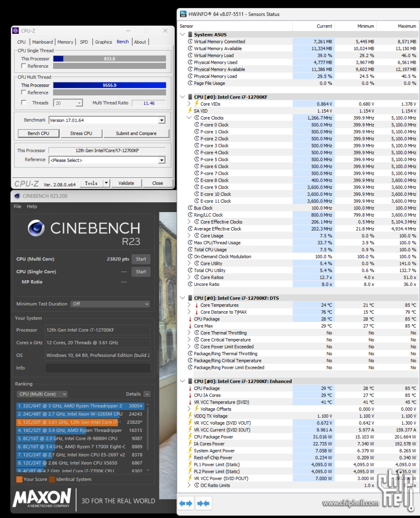Click the Validate button in CPU-Z
420x518 pixels.
(126, 183)
